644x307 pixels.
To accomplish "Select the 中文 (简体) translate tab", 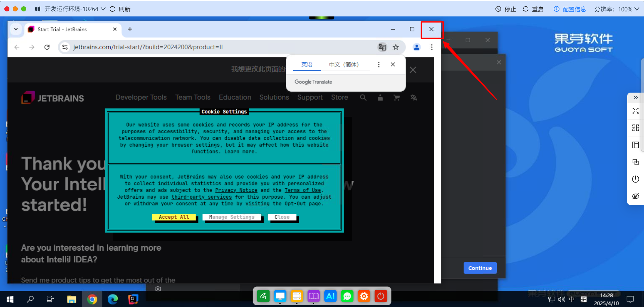I will pyautogui.click(x=344, y=64).
